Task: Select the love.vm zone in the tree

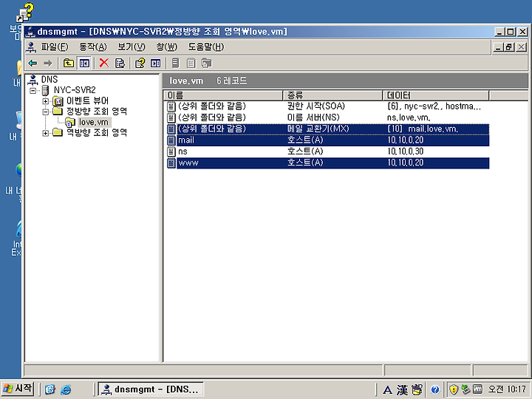Action: pos(94,122)
